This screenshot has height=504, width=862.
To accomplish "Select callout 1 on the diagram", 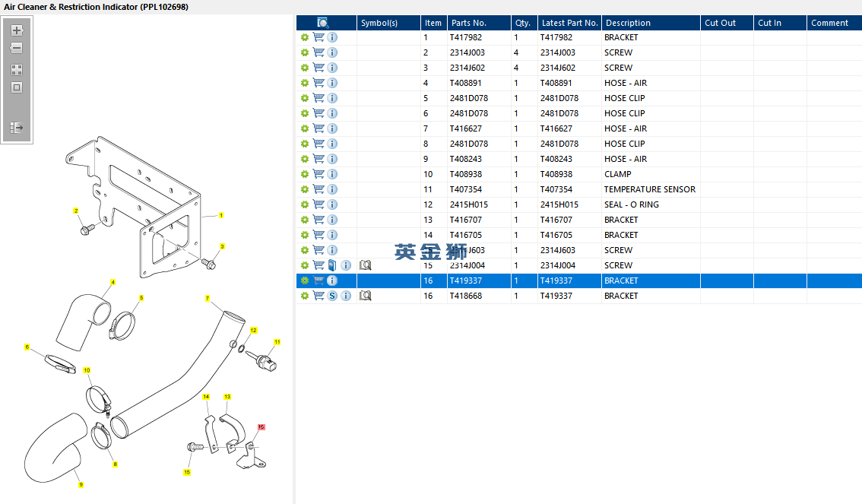I will tap(221, 215).
